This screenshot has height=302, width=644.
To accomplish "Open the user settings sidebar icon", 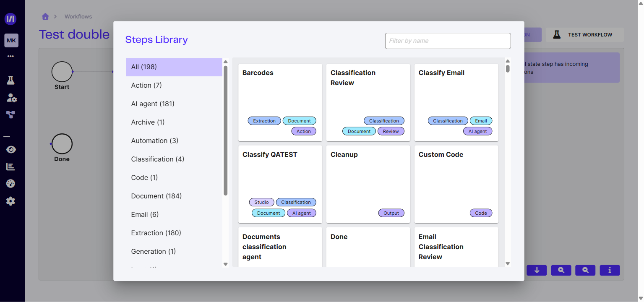I will click(11, 98).
